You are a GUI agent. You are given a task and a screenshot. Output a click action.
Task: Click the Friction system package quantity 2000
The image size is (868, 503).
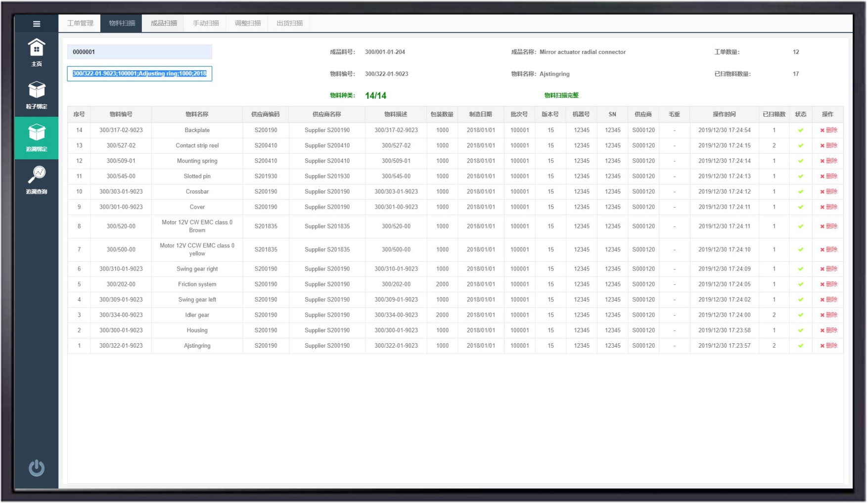point(442,284)
